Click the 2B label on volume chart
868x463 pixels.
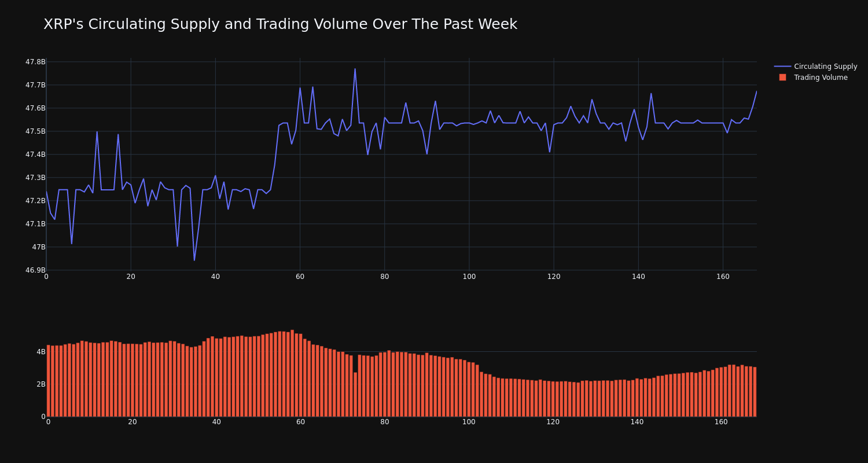tap(41, 384)
